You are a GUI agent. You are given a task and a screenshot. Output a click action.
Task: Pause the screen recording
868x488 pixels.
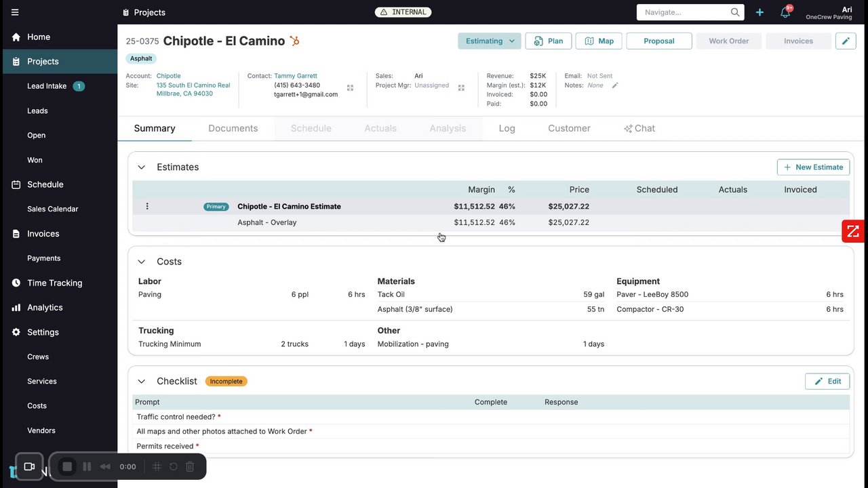click(x=87, y=466)
